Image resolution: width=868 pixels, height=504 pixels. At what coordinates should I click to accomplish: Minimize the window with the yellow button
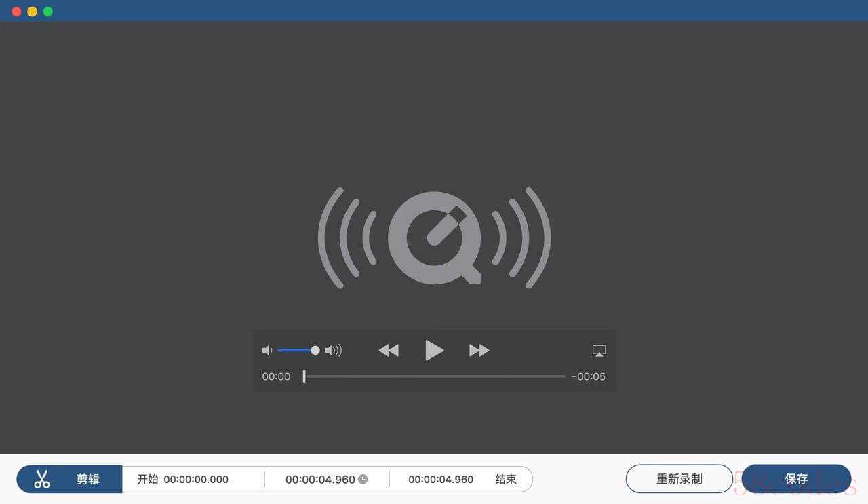(x=32, y=12)
